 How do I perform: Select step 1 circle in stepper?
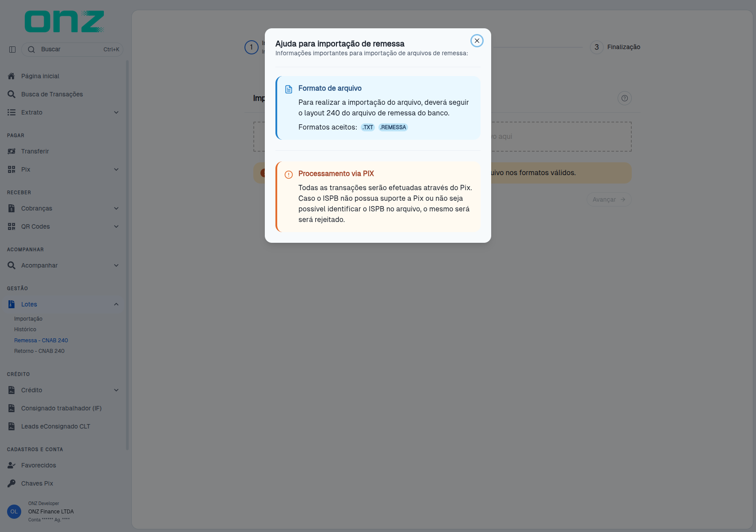(252, 47)
